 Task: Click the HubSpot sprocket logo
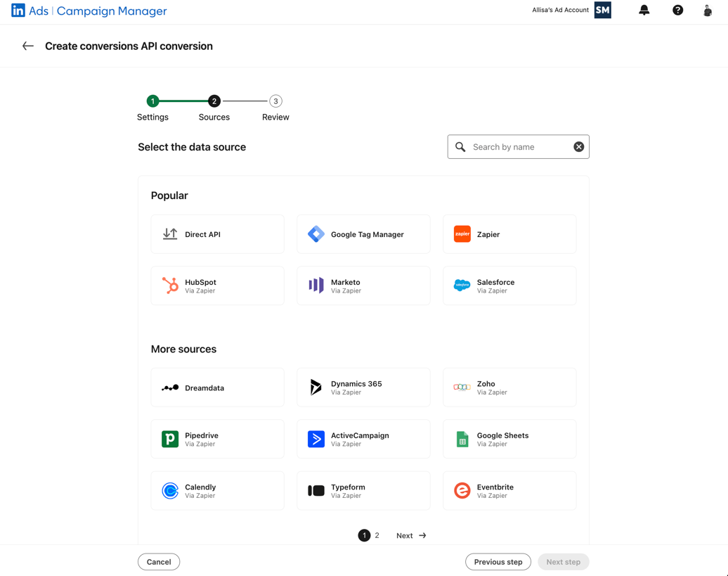click(170, 286)
